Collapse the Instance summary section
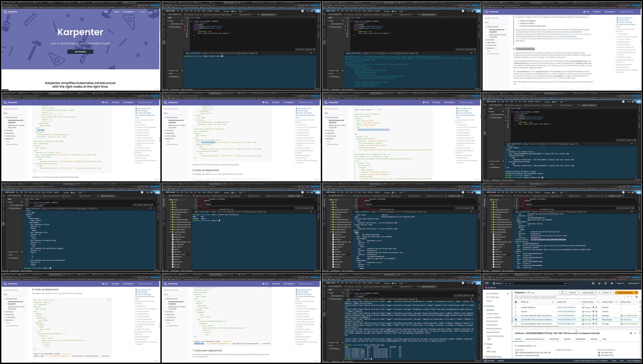Screen dimensions: 643x364 (516, 346)
